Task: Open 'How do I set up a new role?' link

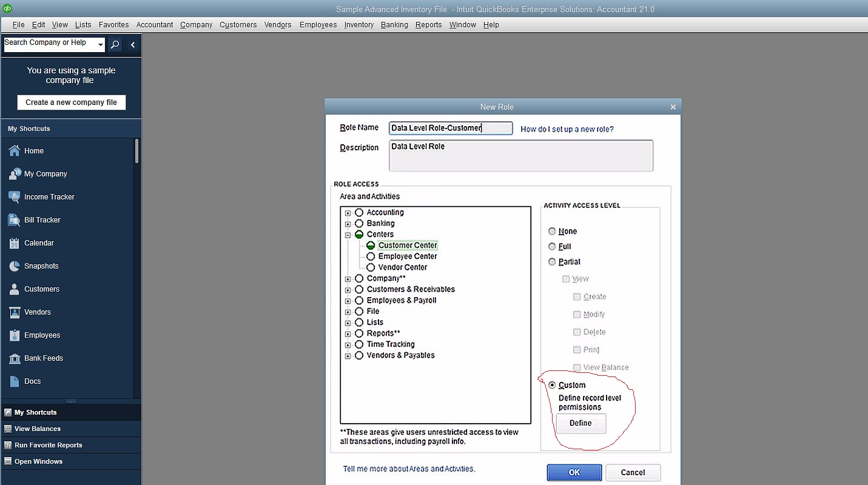Action: tap(567, 129)
